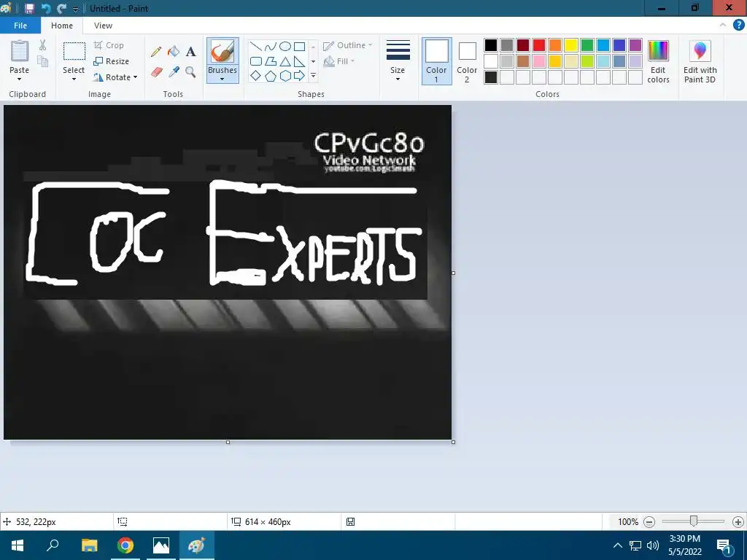747x560 pixels.
Task: Choose the Right triangle shape
Action: (299, 61)
